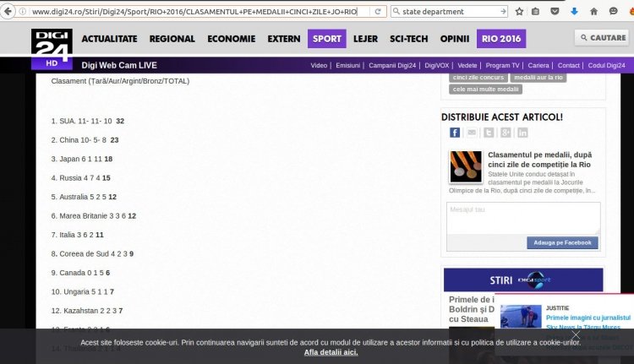Open 'Clasamentul pe medalii' article title link

(x=539, y=160)
